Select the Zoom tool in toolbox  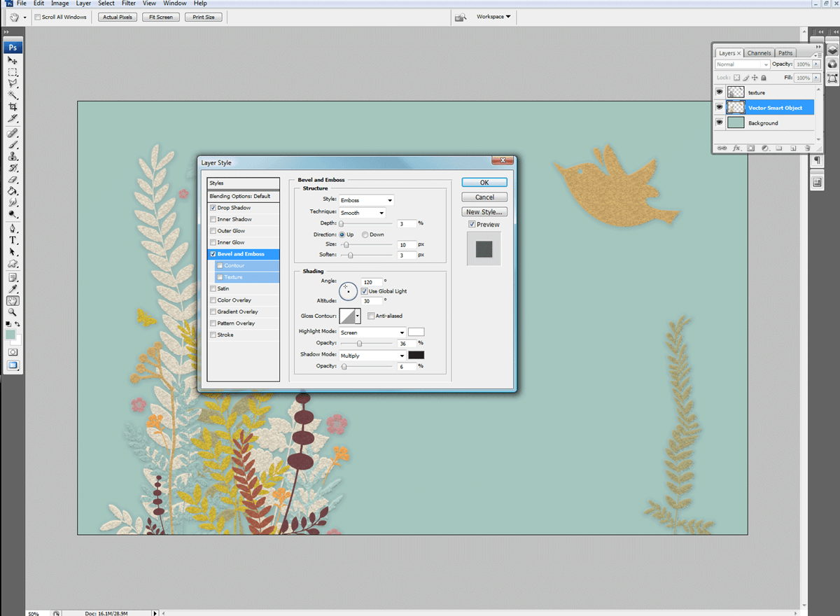(x=13, y=312)
